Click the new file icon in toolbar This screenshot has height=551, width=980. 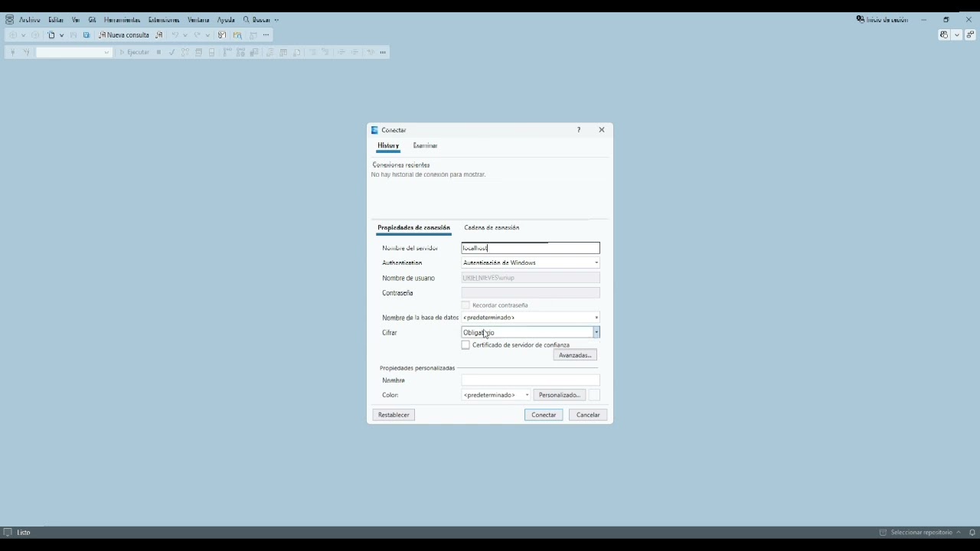(x=51, y=35)
